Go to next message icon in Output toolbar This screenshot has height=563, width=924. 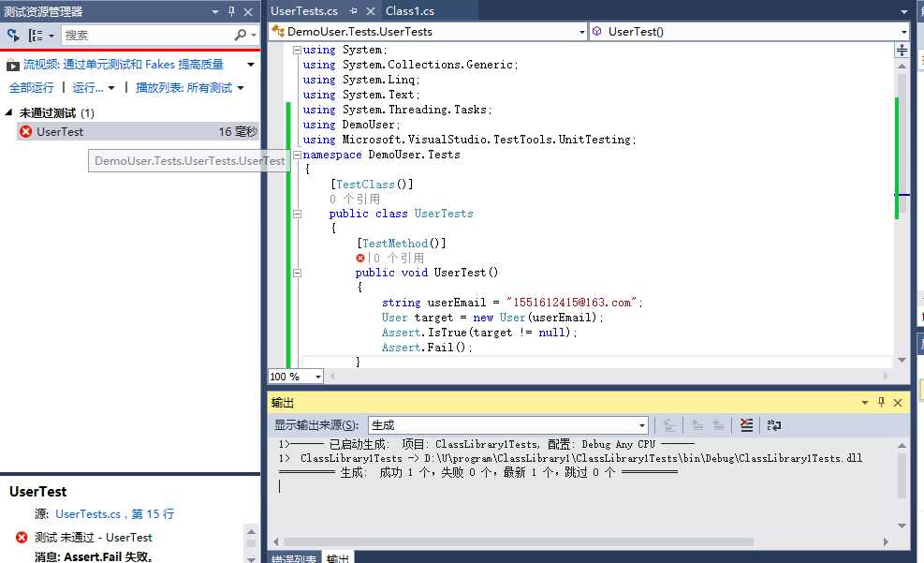click(x=718, y=425)
